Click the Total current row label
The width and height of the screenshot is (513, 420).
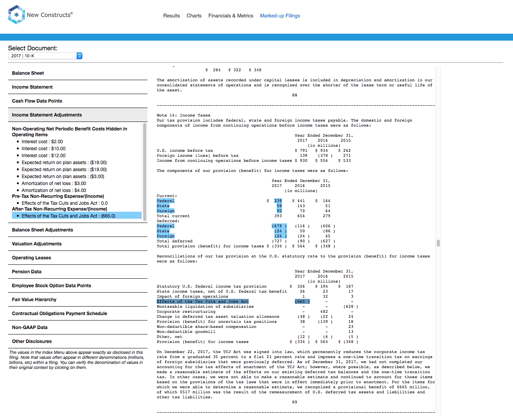tap(173, 216)
